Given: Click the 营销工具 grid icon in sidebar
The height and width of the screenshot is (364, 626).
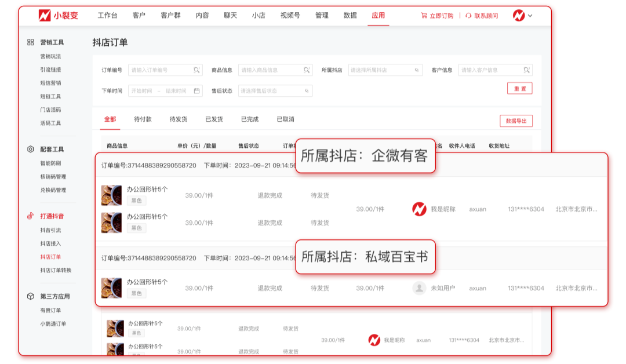Looking at the screenshot, I should coord(30,42).
